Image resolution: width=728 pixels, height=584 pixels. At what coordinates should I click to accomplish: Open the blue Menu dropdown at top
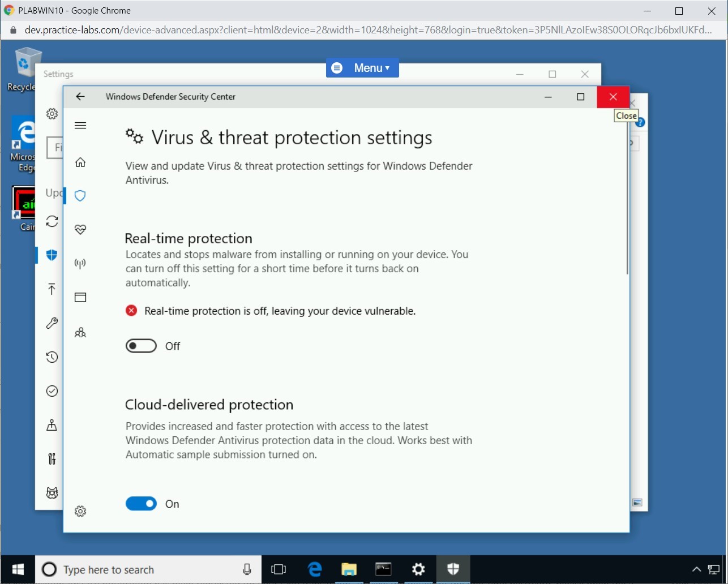pyautogui.click(x=362, y=68)
